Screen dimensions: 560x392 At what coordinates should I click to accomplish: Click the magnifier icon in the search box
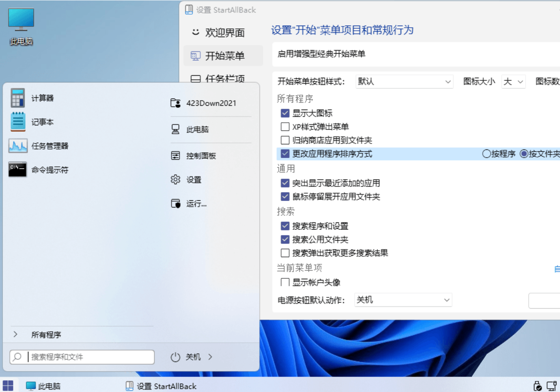pos(17,357)
